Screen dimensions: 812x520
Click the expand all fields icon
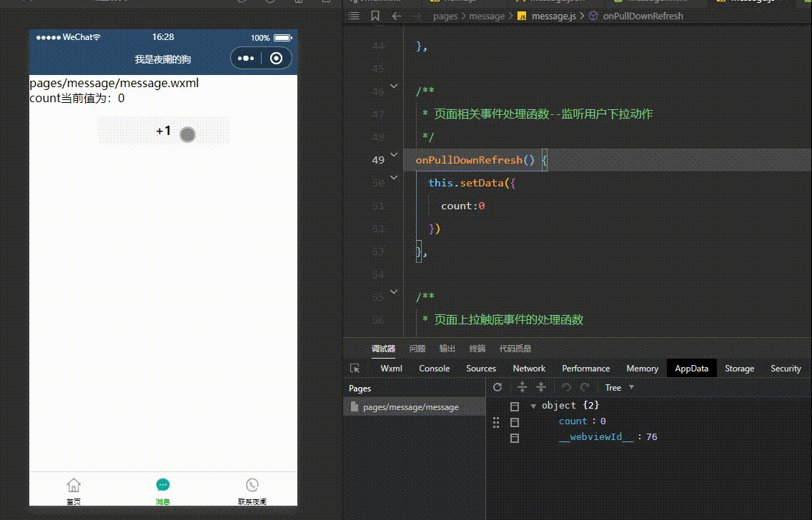(x=522, y=387)
